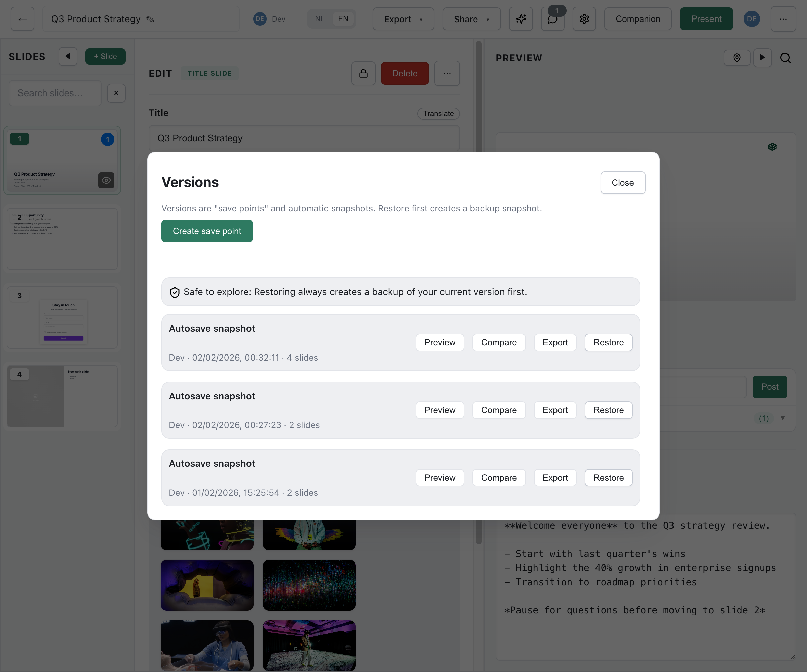The image size is (807, 672).
Task: Click the Search slides field
Action: click(x=55, y=93)
